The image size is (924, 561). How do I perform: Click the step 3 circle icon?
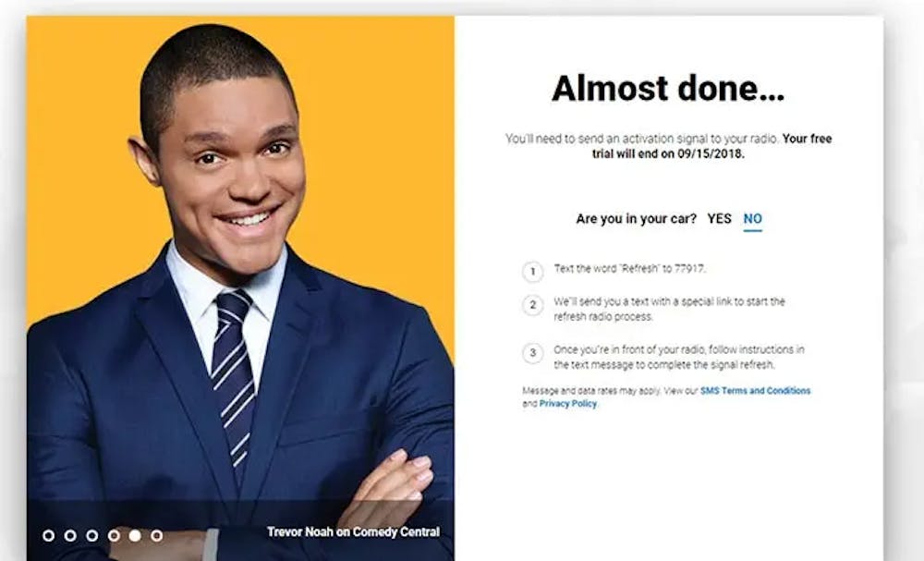[x=533, y=354]
